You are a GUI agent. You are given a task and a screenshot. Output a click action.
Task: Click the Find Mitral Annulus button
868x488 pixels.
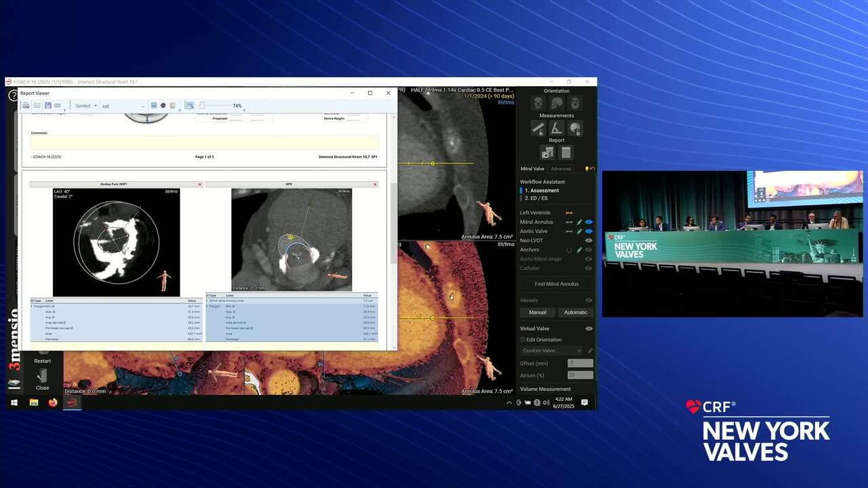pos(557,284)
